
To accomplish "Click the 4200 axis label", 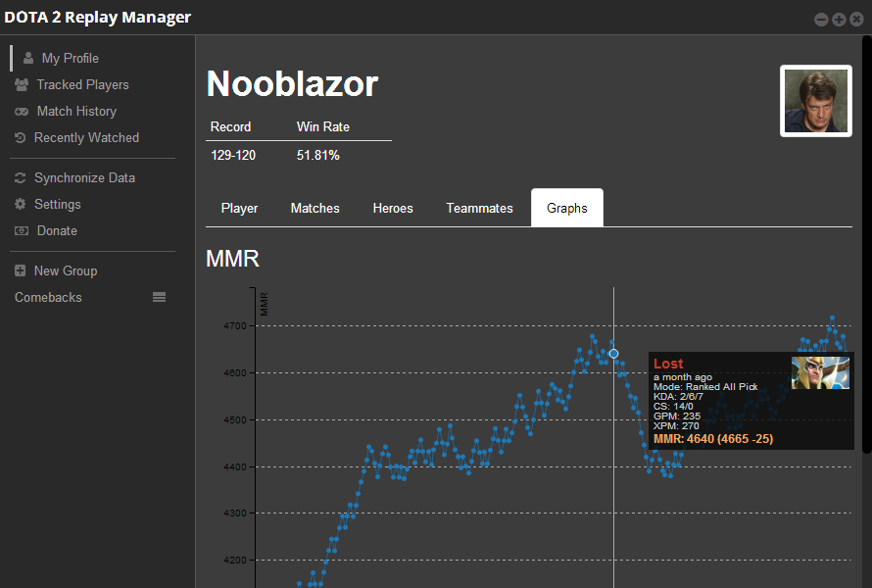I will pos(235,561).
